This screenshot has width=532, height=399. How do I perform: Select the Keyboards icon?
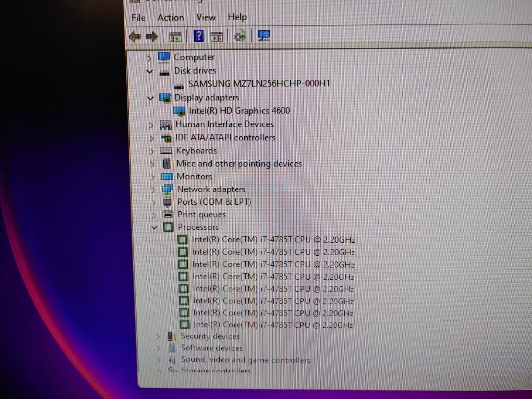pyautogui.click(x=166, y=151)
